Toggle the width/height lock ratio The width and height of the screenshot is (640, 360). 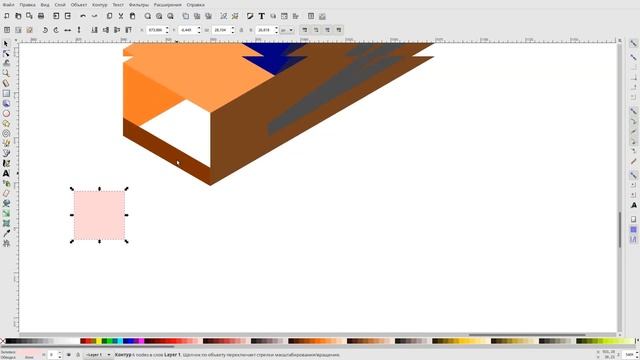(241, 30)
